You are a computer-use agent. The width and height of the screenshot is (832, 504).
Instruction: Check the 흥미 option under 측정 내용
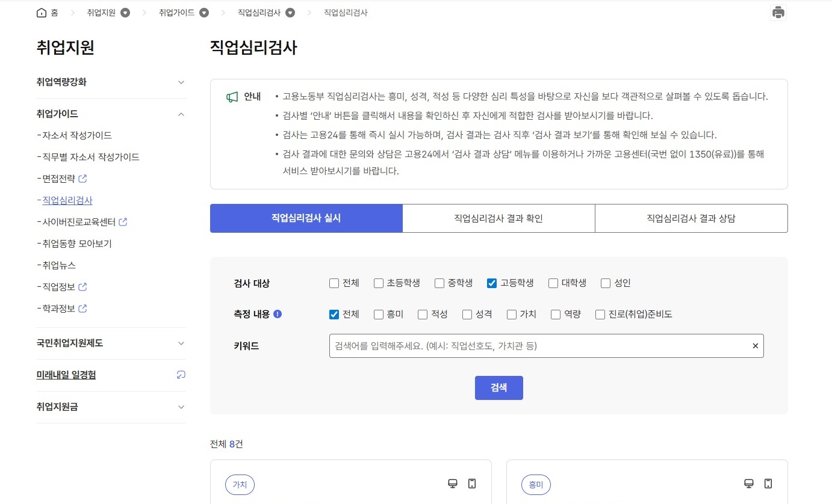point(378,314)
